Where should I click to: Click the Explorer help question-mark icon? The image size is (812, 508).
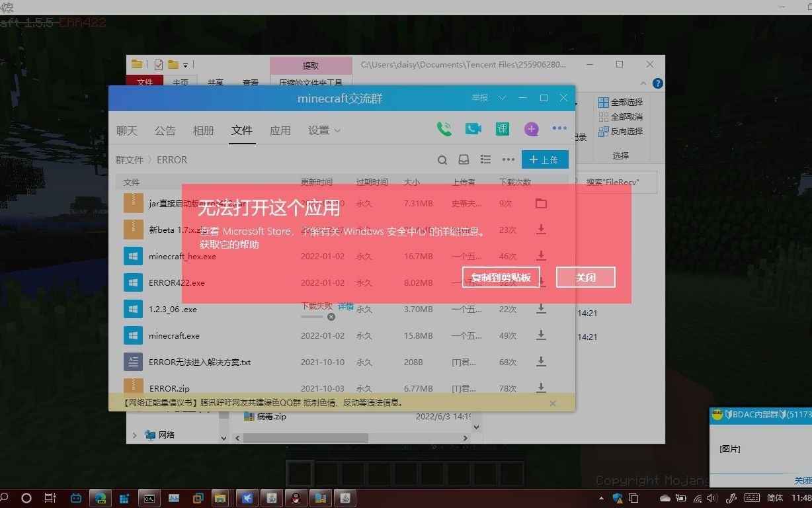(657, 83)
